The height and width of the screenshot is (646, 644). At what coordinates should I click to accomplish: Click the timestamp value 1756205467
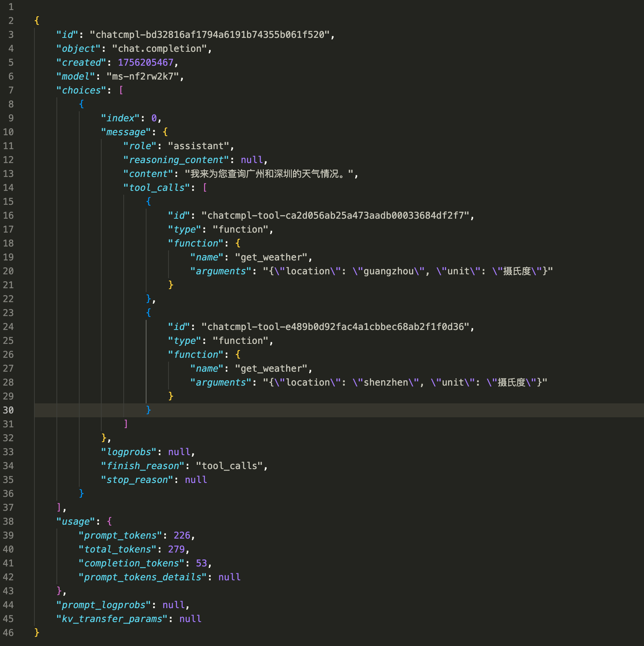click(x=146, y=63)
